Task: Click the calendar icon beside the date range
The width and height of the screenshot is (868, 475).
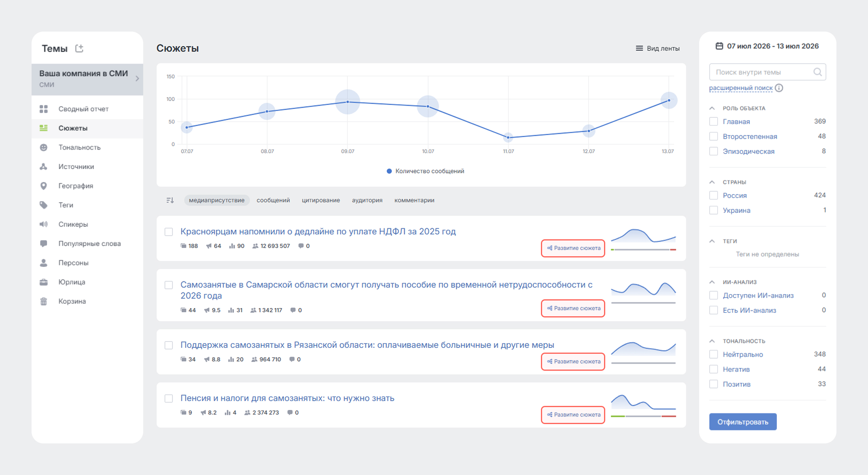Action: (719, 46)
